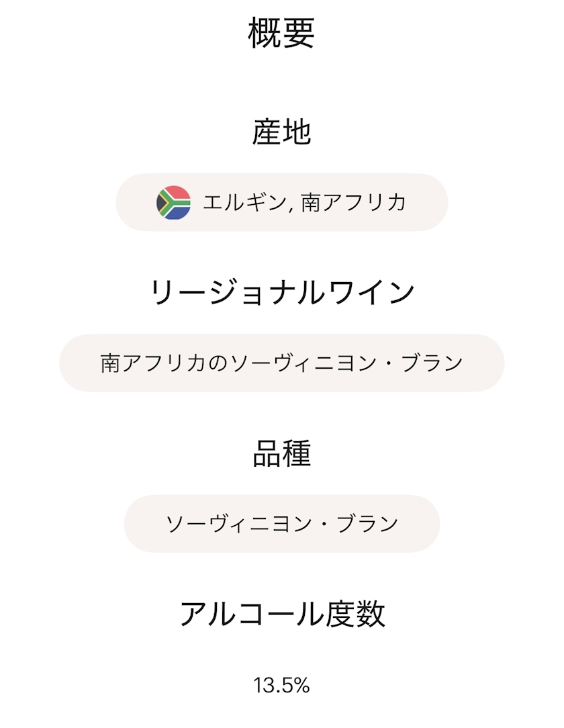Click the percentage below アルコール度数
The height and width of the screenshot is (728, 564).
click(x=282, y=686)
